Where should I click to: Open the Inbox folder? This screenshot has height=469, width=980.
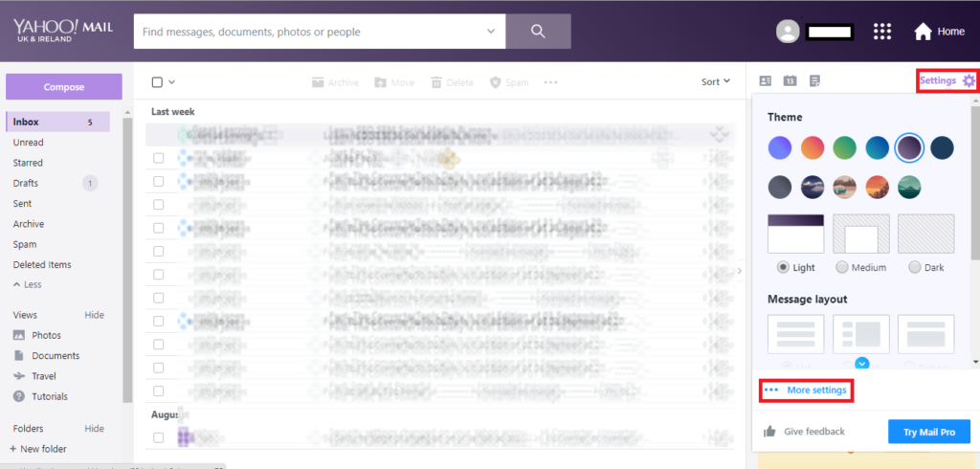[26, 122]
